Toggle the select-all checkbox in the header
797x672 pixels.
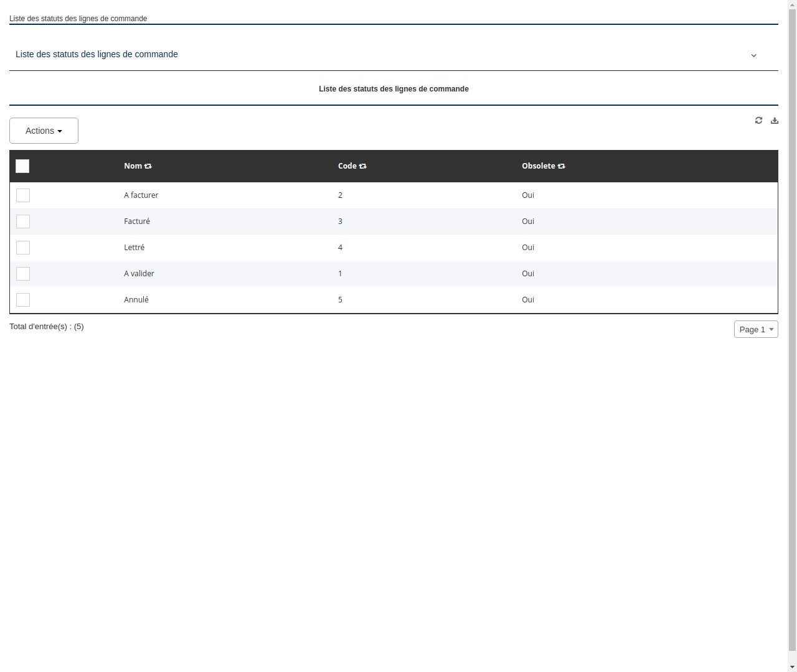pos(22,166)
